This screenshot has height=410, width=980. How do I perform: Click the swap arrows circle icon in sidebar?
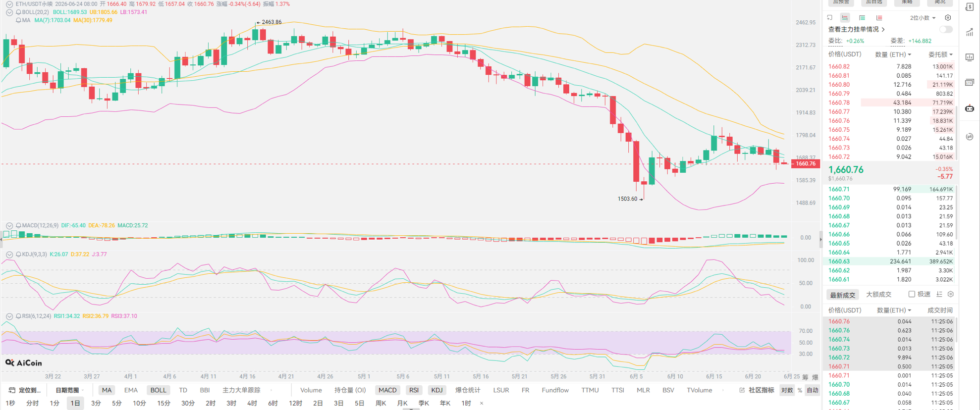pos(970,137)
